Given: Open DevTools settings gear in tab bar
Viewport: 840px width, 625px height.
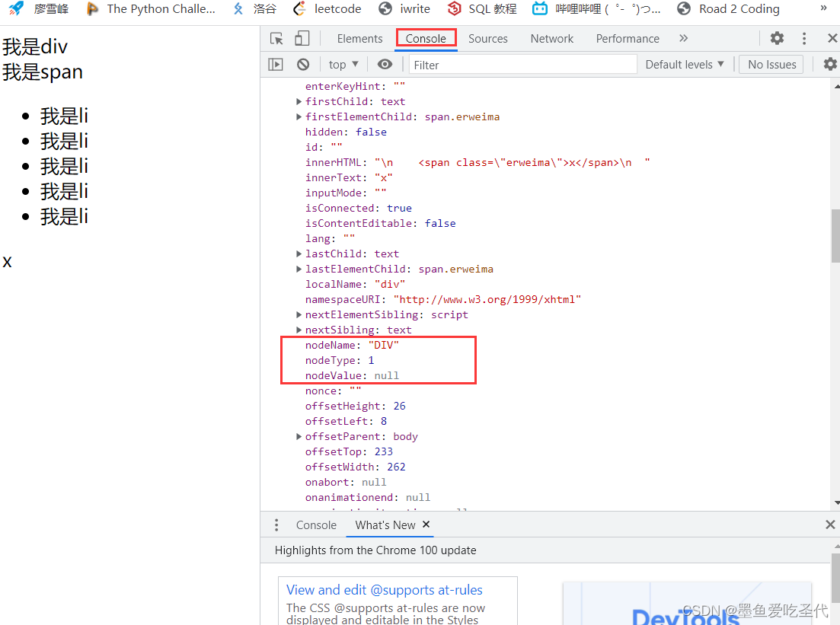Looking at the screenshot, I should 777,38.
